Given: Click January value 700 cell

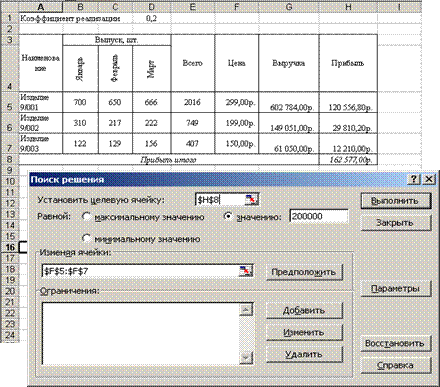Looking at the screenshot, I should (80, 102).
